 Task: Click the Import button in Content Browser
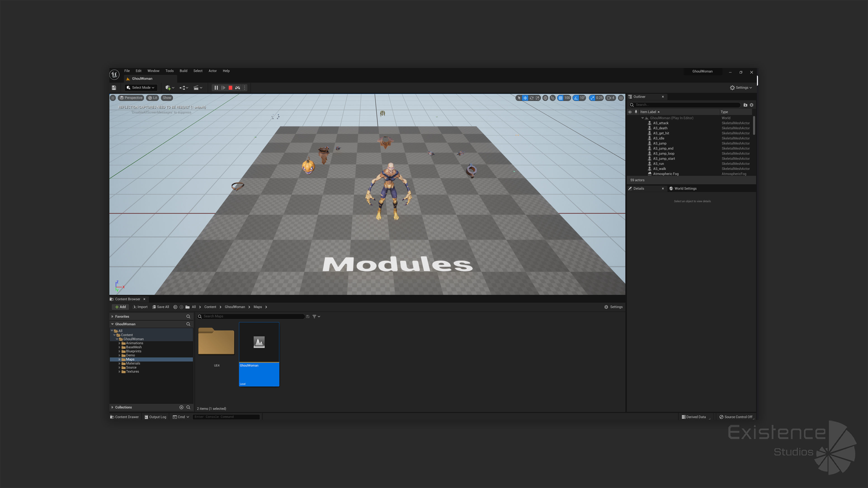click(x=140, y=307)
